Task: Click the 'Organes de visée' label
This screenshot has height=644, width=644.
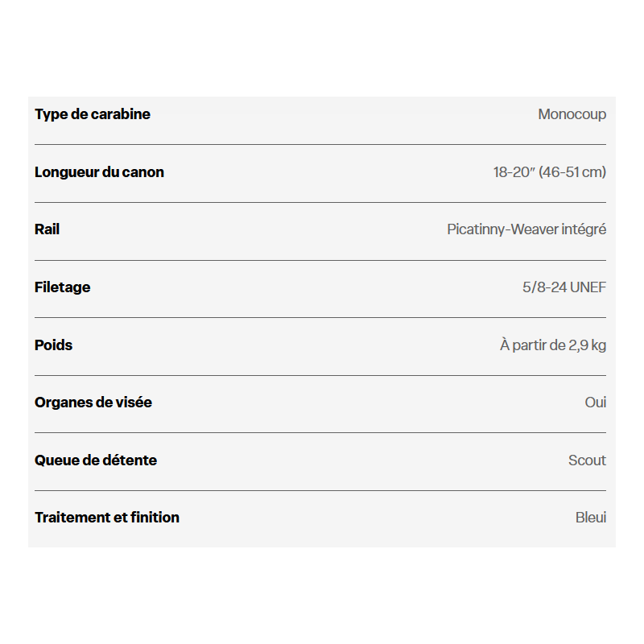Action: 93,402
